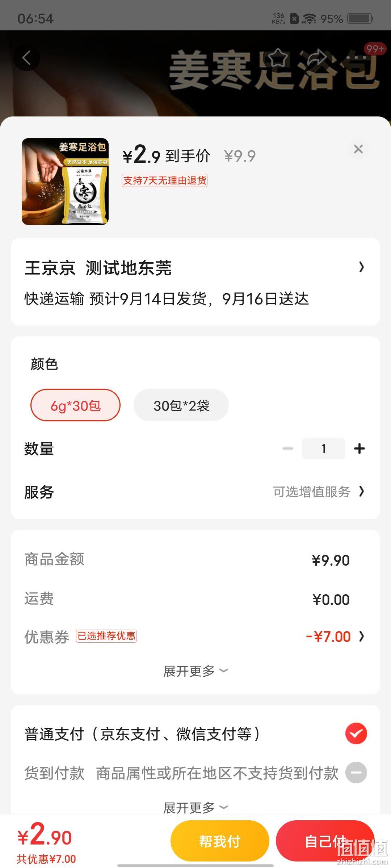The width and height of the screenshot is (391, 868).
Task: Tap the 帮我付 button
Action: [x=220, y=841]
